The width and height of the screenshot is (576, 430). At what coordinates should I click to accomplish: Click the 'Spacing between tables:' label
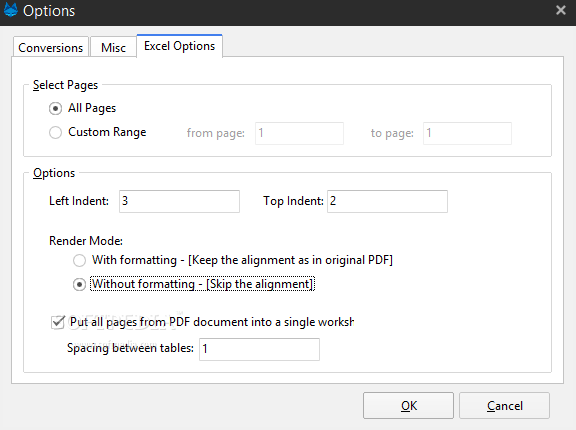pyautogui.click(x=130, y=348)
